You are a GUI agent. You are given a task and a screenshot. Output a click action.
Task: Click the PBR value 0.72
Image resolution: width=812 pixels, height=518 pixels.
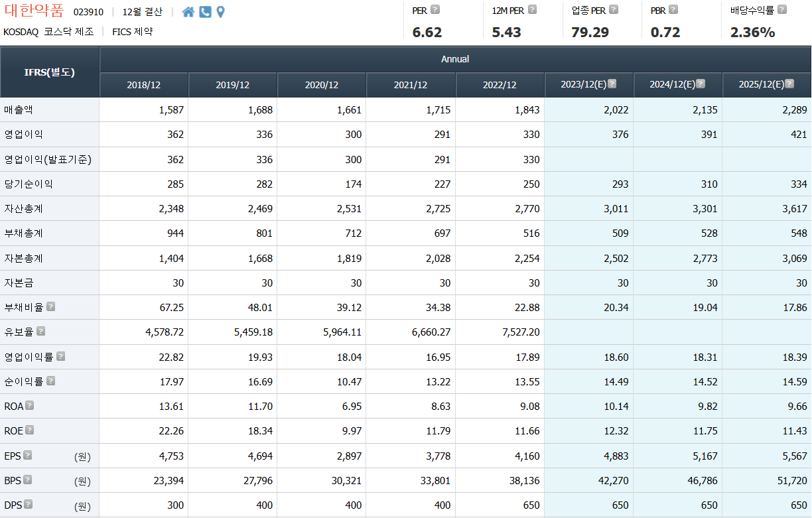tap(665, 32)
